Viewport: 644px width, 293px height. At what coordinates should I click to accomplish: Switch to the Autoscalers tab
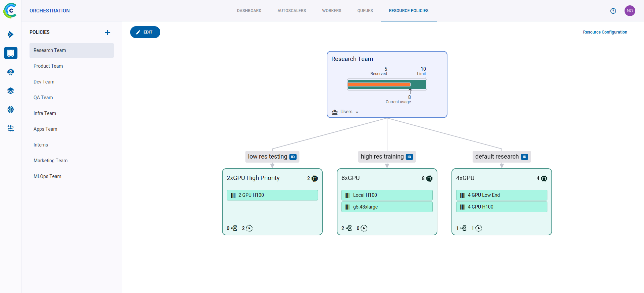click(291, 11)
